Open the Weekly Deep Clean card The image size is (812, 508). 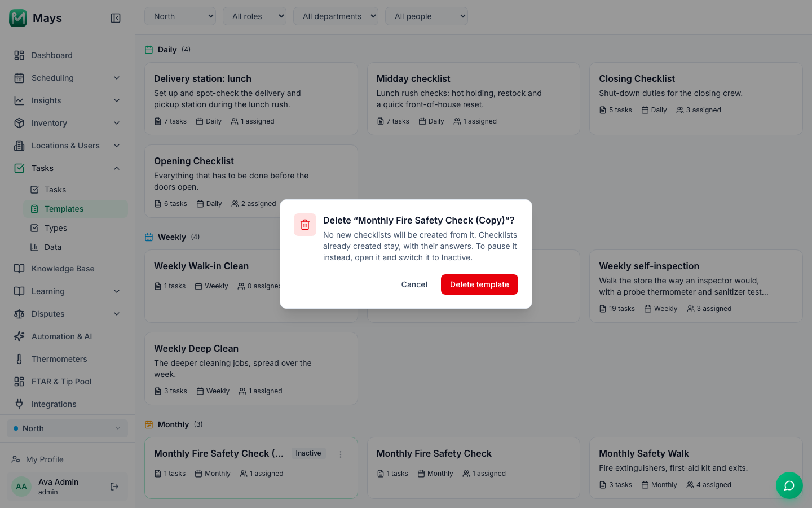click(x=251, y=369)
